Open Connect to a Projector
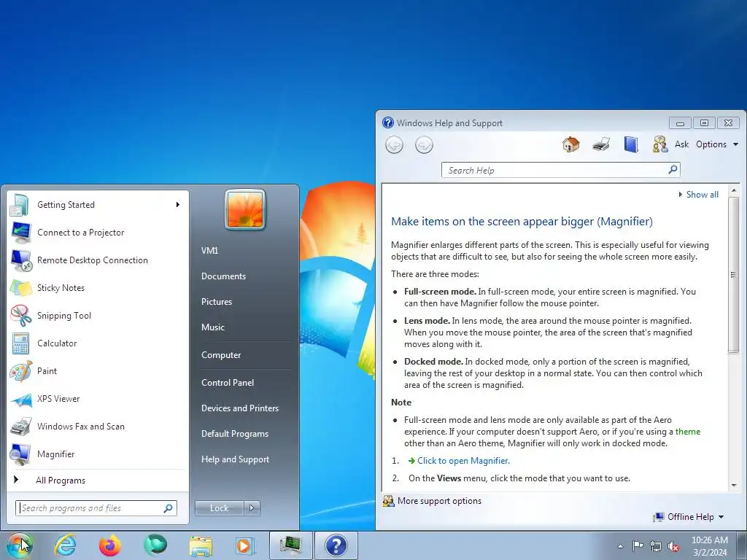 pyautogui.click(x=98, y=233)
